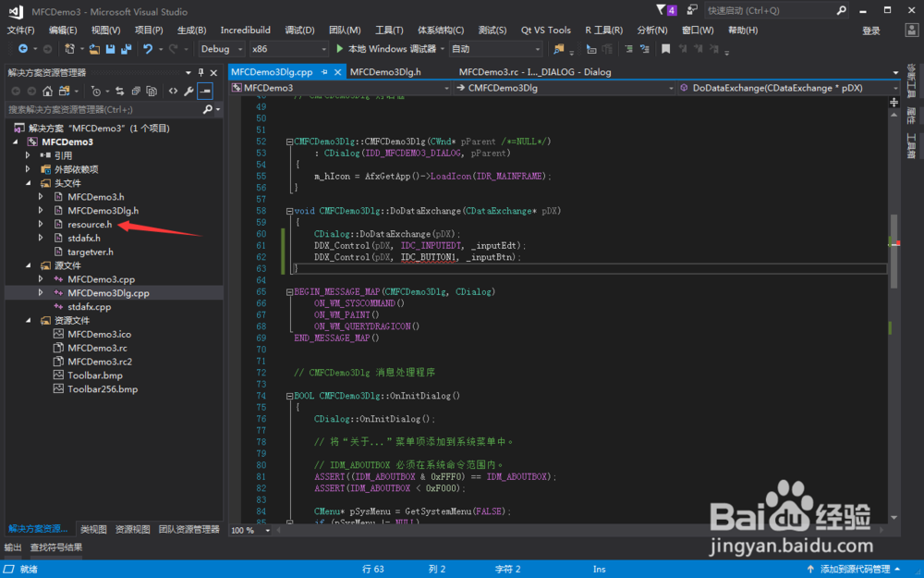Click the Properties wrench icon
Image resolution: width=924 pixels, height=578 pixels.
[x=188, y=91]
